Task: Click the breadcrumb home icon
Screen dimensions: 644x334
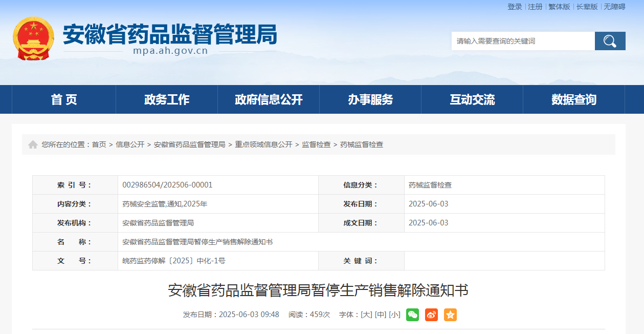Action: click(33, 144)
